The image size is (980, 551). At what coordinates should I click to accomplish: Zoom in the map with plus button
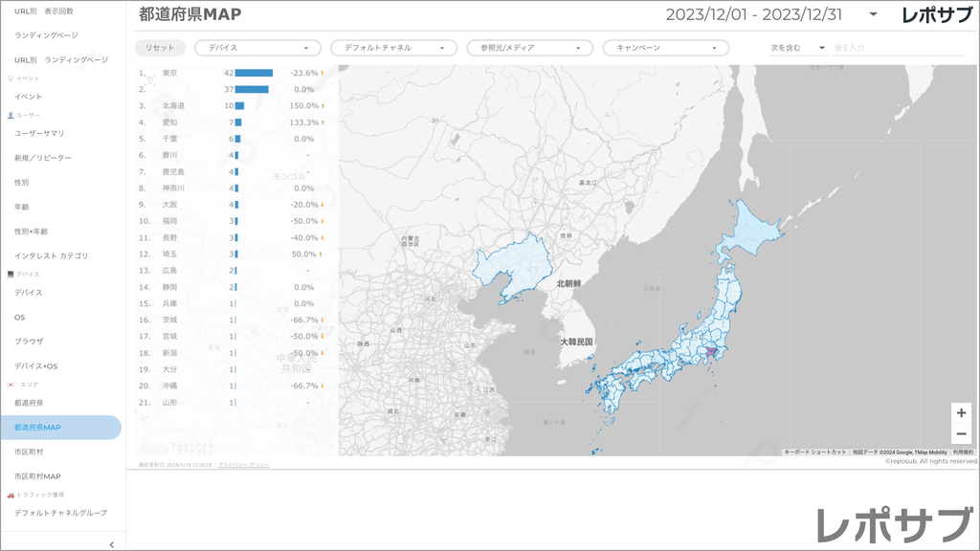coord(961,413)
